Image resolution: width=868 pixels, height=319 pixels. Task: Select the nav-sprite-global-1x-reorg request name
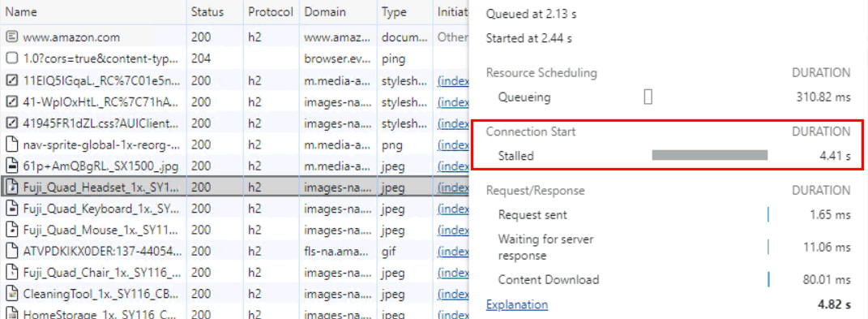tap(102, 144)
